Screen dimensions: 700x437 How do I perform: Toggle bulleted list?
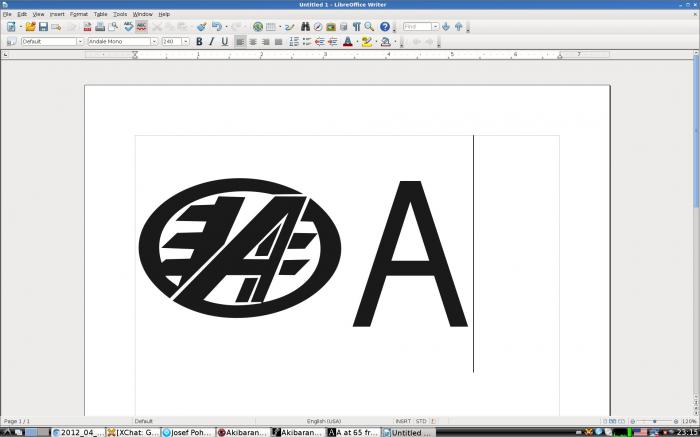click(307, 42)
